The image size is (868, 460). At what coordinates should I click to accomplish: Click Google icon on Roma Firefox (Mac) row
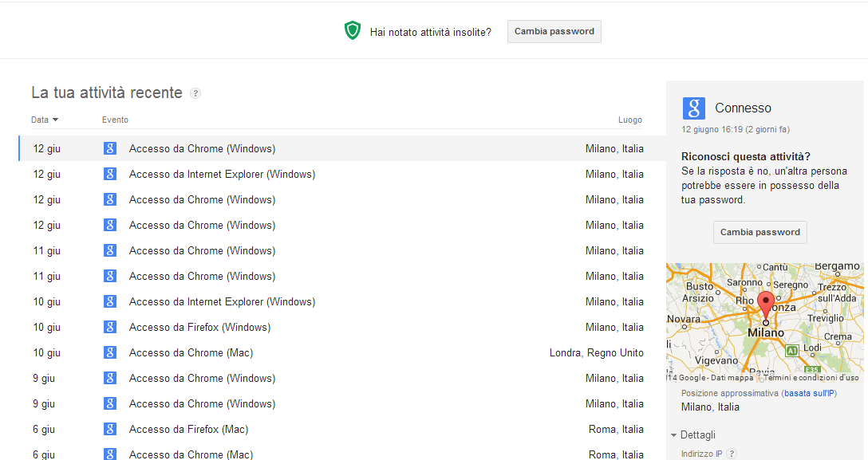pos(110,429)
